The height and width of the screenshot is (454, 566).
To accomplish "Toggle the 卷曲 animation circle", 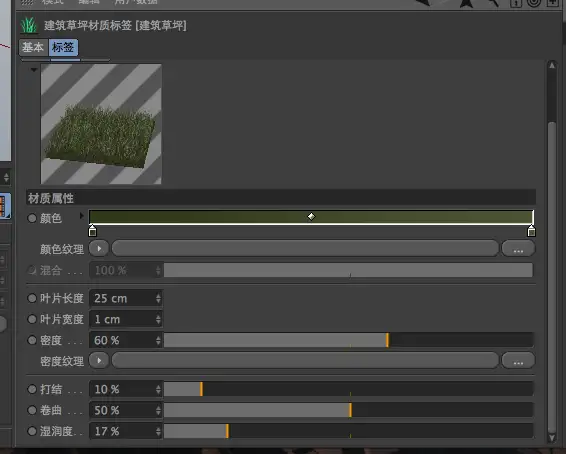I will tap(32, 410).
